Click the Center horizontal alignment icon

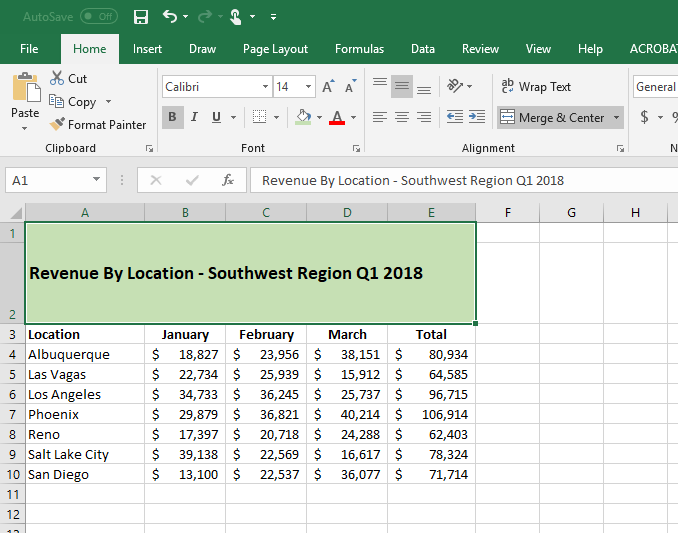tap(402, 117)
